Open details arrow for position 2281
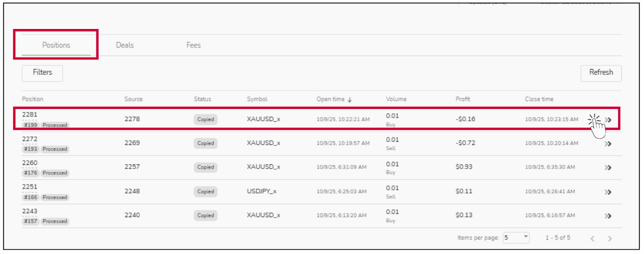This screenshot has height=254, width=644. click(608, 120)
